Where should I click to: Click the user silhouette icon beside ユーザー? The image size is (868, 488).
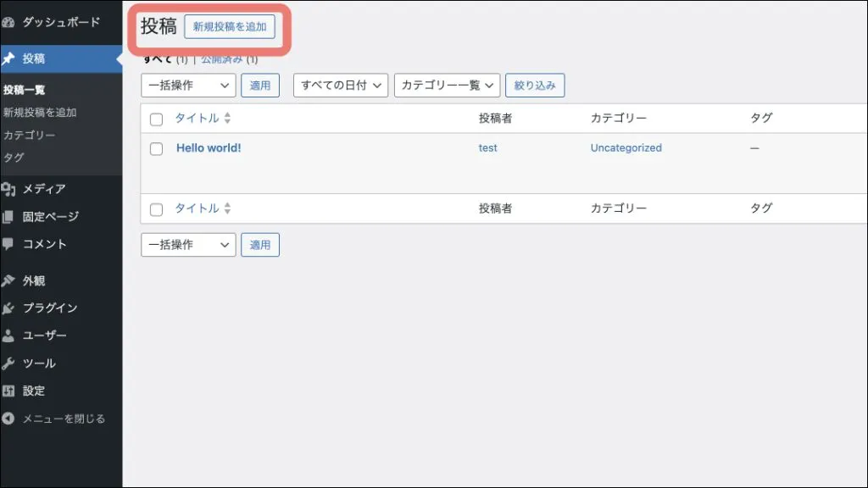point(8,335)
